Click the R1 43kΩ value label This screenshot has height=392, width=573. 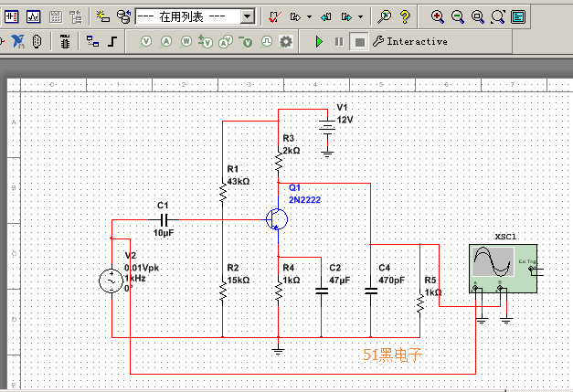(239, 181)
